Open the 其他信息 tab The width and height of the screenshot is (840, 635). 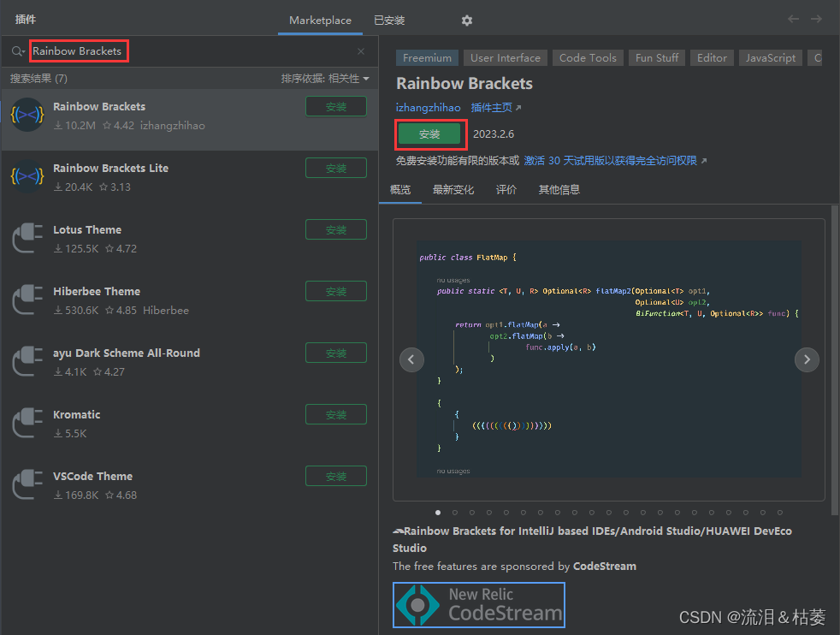point(559,190)
